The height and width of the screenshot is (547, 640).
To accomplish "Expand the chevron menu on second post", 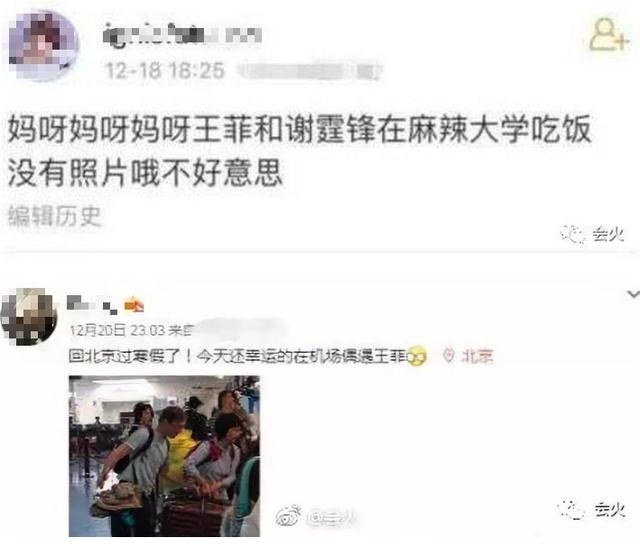I will coord(633,294).
